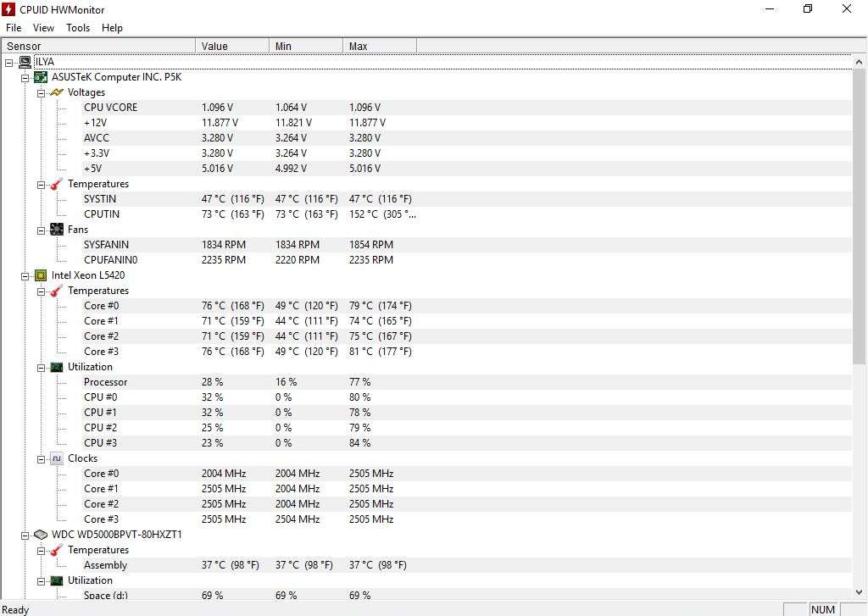
Task: Minimize the HWMonitor window
Action: tap(770, 8)
